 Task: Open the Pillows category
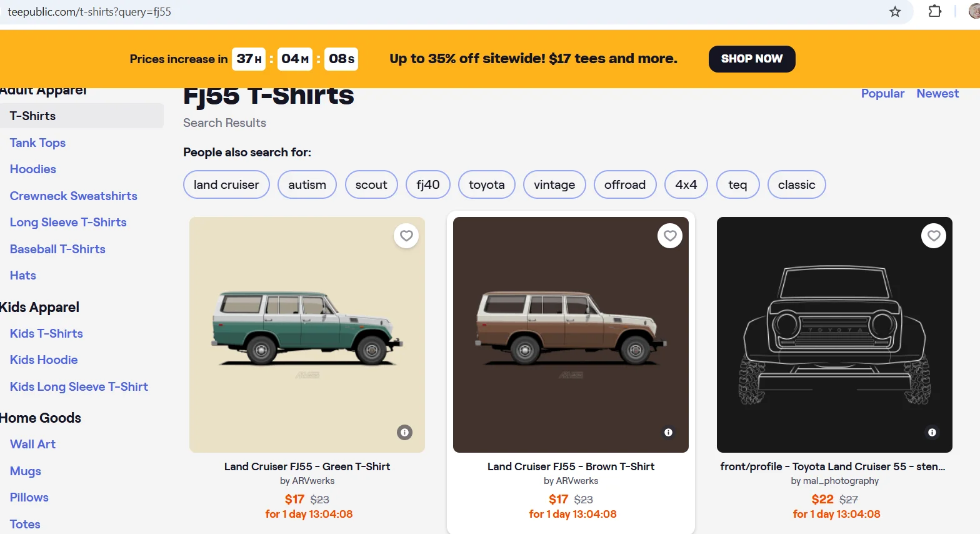tap(29, 497)
